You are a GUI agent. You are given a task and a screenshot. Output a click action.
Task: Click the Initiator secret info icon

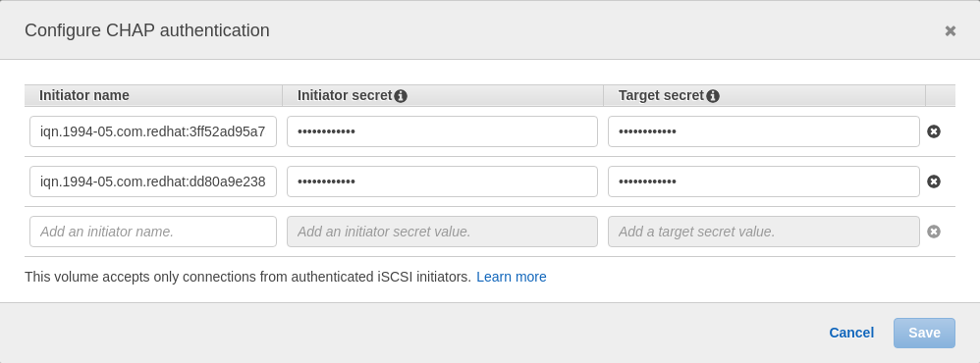(x=401, y=96)
